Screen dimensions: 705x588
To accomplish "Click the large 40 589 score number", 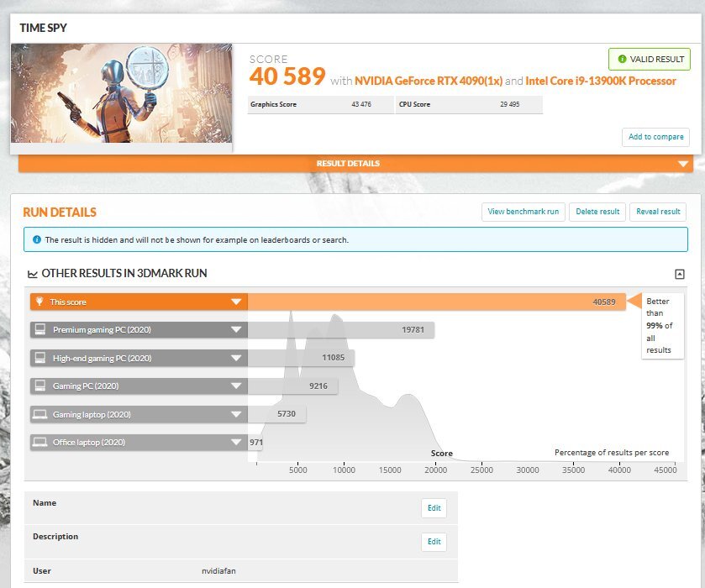I will [287, 76].
